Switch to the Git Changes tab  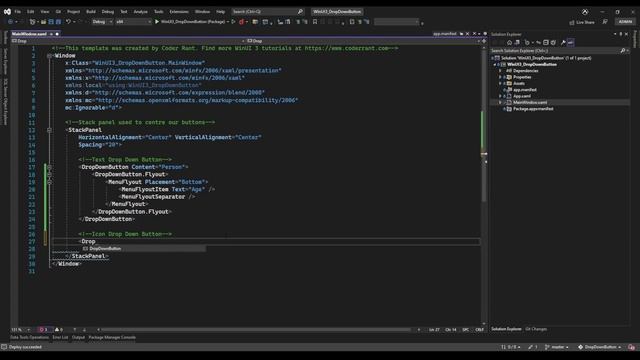[536, 329]
